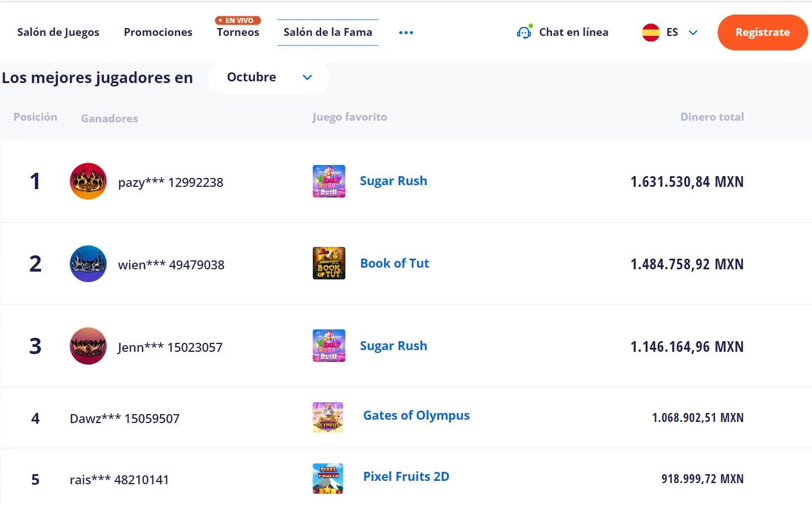Expand the ES language selector chevron
The image size is (812, 505).
click(693, 33)
